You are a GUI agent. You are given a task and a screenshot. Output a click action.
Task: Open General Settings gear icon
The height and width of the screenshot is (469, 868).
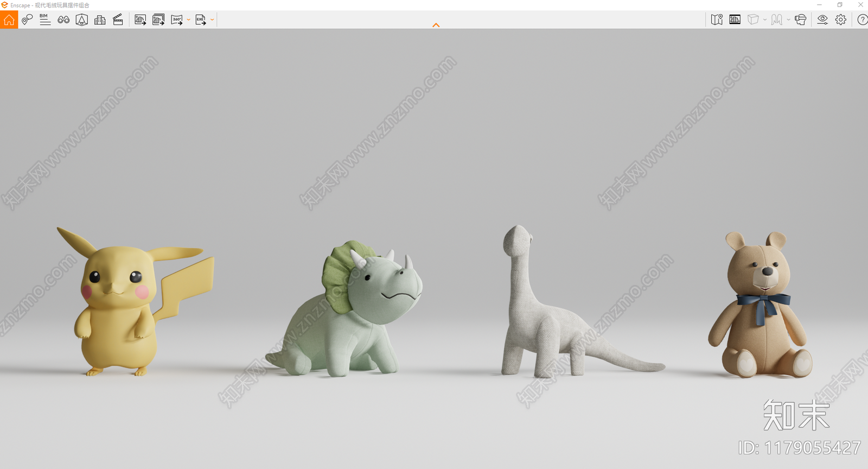point(841,20)
